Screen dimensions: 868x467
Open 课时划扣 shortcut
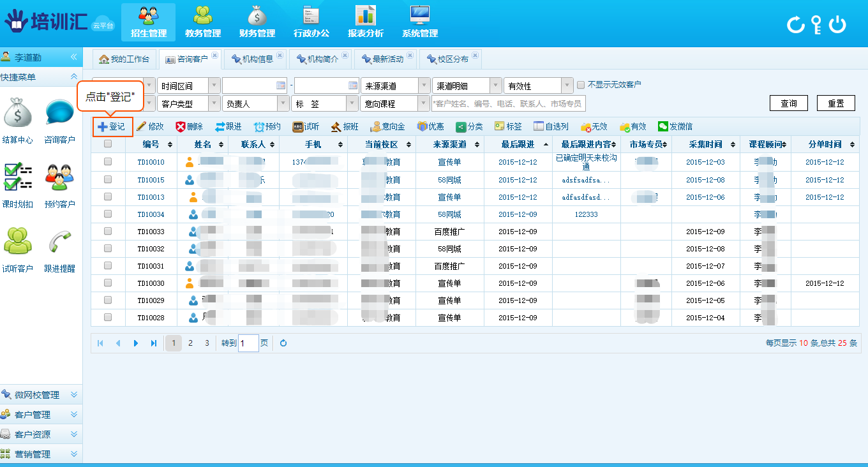[x=18, y=185]
